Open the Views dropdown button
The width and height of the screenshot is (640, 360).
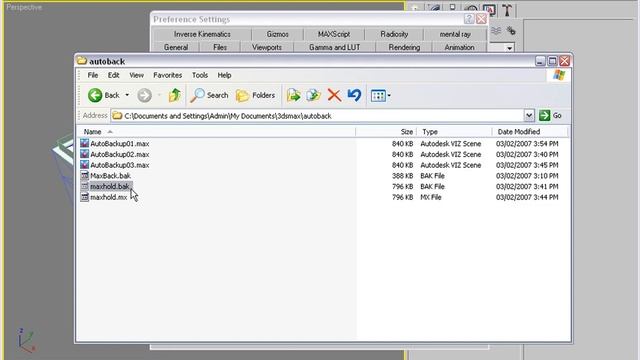(380, 96)
